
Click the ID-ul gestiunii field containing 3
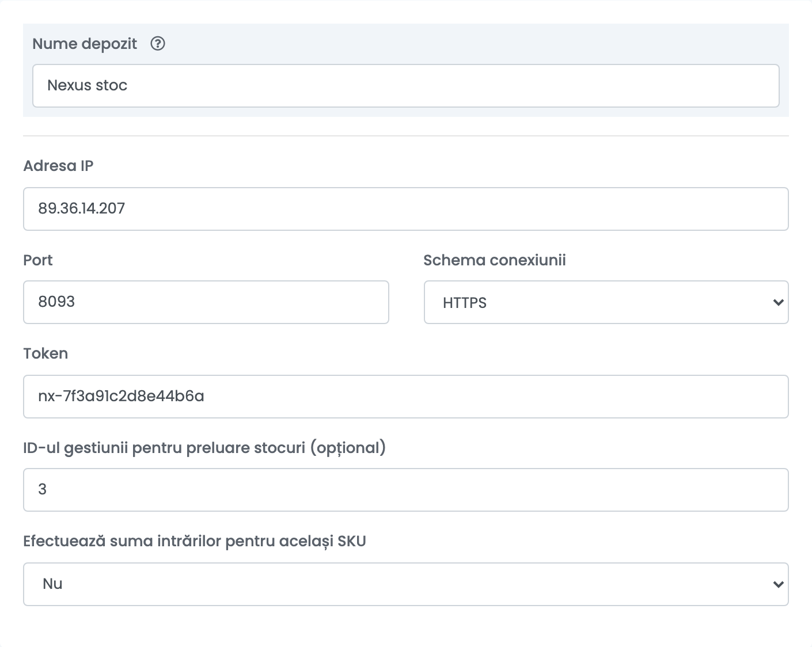coord(406,490)
